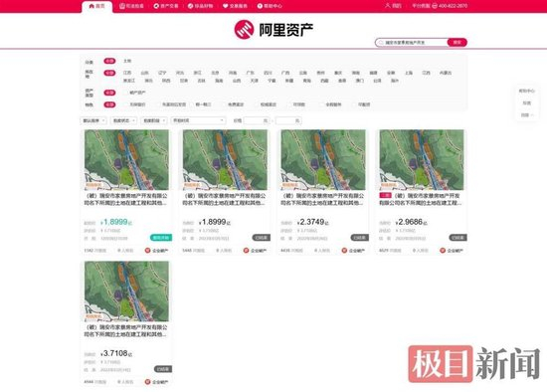
Task: Open the 默认排序 sort dropdown
Action: click(x=93, y=120)
